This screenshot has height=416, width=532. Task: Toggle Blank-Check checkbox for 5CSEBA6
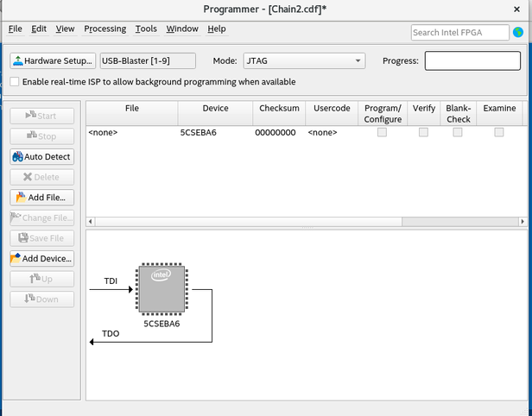pos(458,132)
